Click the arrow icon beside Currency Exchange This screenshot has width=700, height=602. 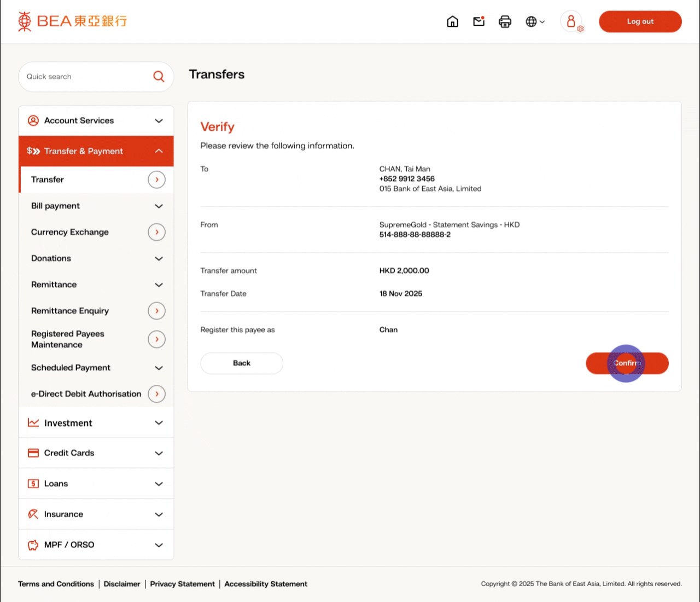click(x=156, y=232)
